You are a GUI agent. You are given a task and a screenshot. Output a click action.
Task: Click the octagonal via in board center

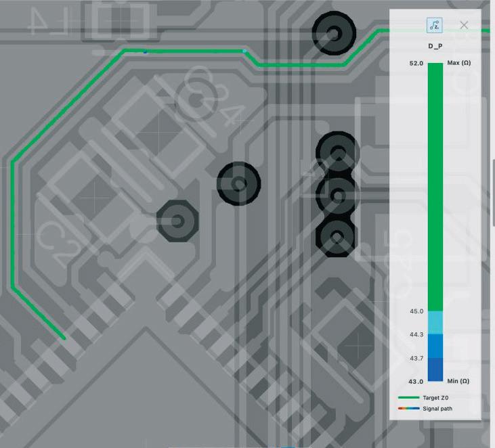click(177, 221)
